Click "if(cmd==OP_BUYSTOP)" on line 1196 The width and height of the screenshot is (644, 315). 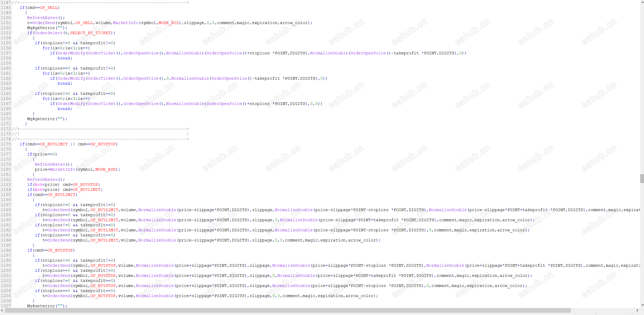pos(51,250)
